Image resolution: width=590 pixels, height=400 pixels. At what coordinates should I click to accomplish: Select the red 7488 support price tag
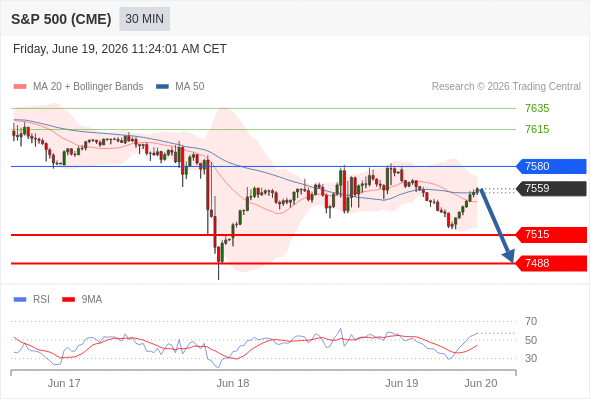pyautogui.click(x=551, y=263)
